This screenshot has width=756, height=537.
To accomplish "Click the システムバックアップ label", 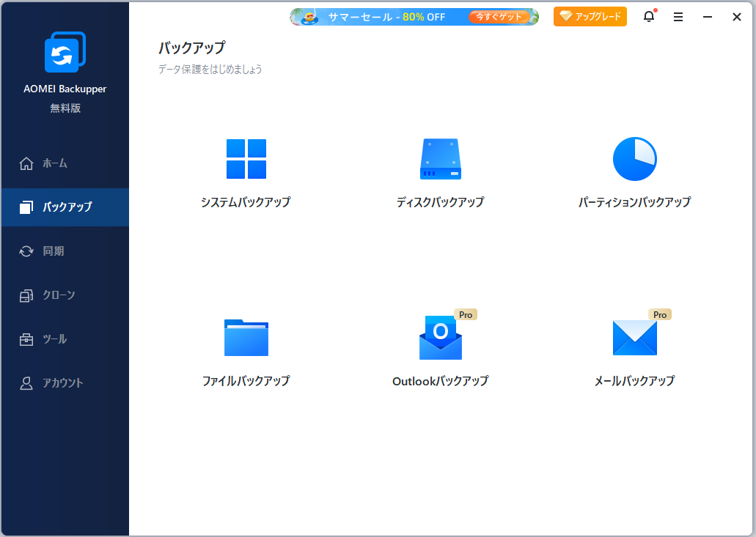I will pos(246,202).
